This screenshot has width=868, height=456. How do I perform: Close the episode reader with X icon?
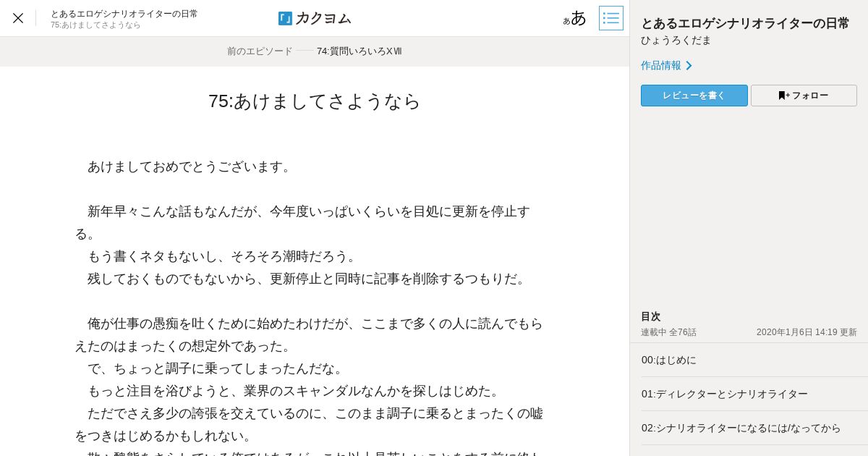(x=18, y=18)
